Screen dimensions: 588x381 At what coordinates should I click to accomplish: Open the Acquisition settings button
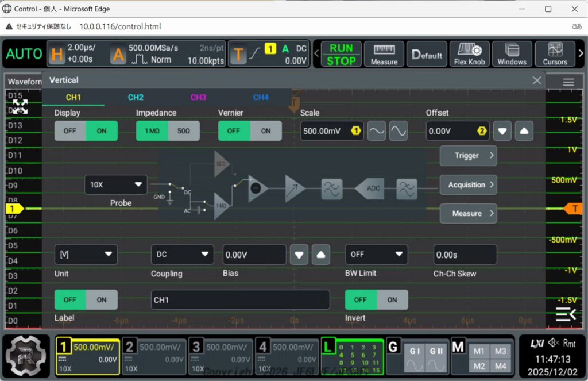[468, 185]
